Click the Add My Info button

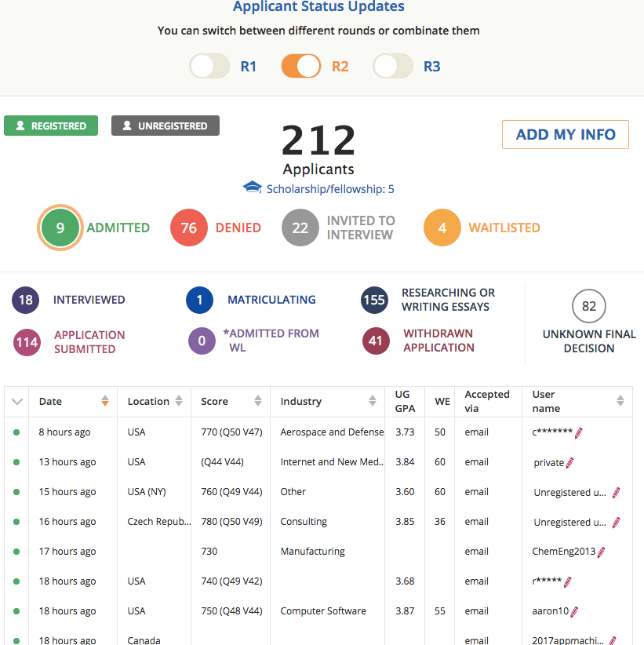566,134
